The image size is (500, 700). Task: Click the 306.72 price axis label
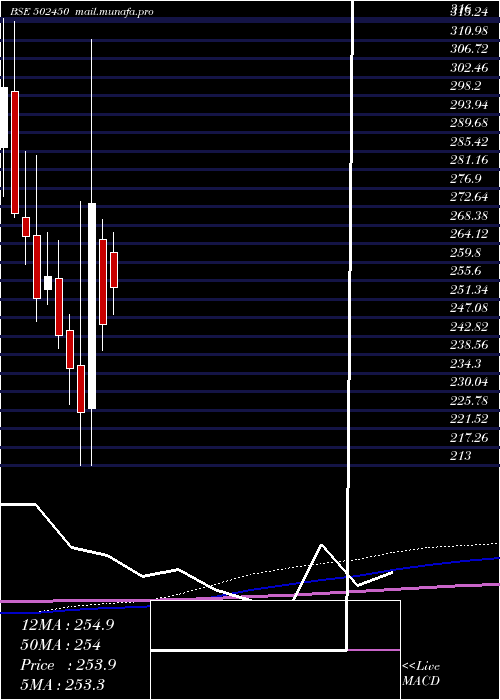tap(469, 49)
